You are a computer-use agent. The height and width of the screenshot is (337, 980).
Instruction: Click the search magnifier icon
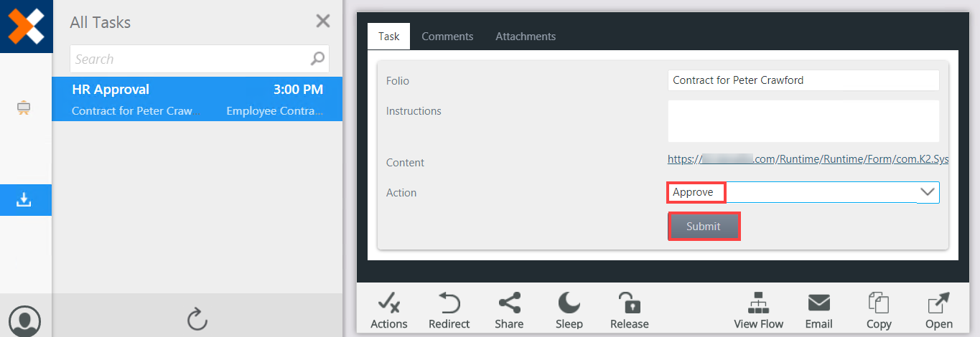pyautogui.click(x=317, y=59)
